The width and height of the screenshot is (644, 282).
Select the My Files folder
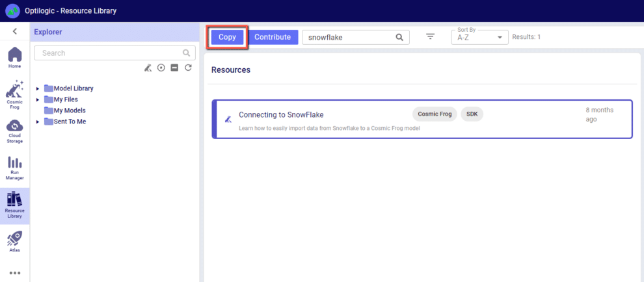(61, 99)
